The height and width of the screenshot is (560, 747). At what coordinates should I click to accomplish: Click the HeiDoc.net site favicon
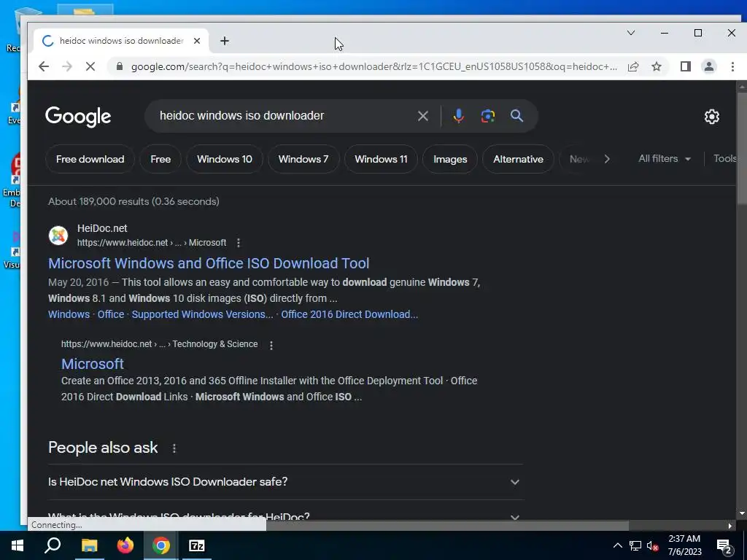pos(58,236)
